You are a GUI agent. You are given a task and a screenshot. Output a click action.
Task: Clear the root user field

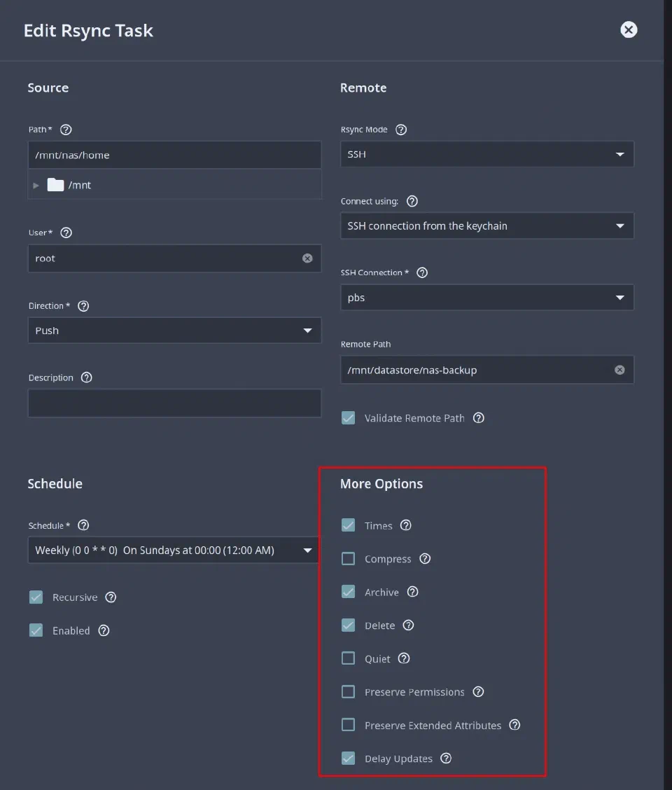(307, 258)
